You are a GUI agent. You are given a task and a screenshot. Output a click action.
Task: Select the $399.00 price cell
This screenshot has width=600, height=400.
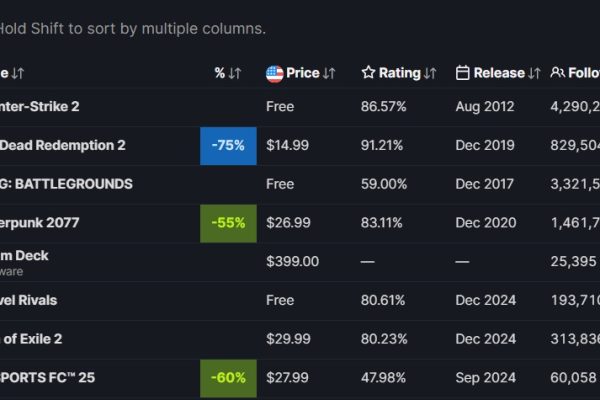coord(292,261)
